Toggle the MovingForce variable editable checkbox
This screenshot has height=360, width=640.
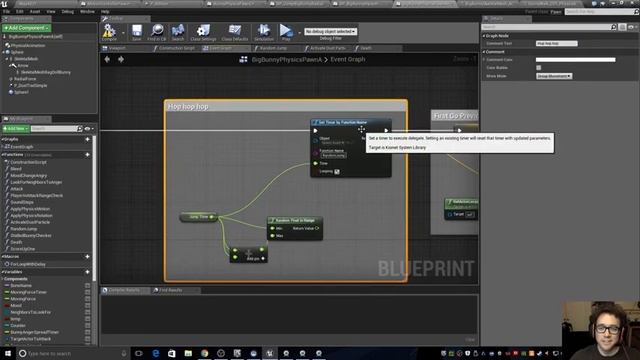coord(87,299)
